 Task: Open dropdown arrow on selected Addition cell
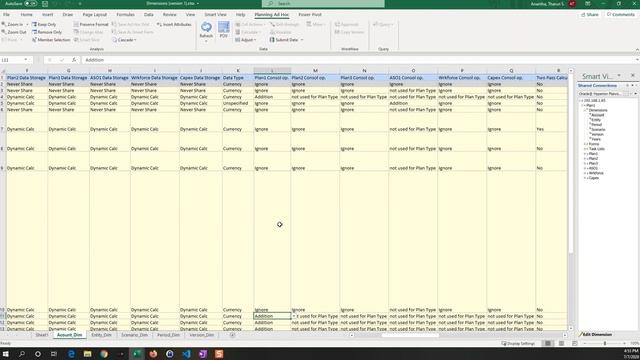tap(293, 316)
